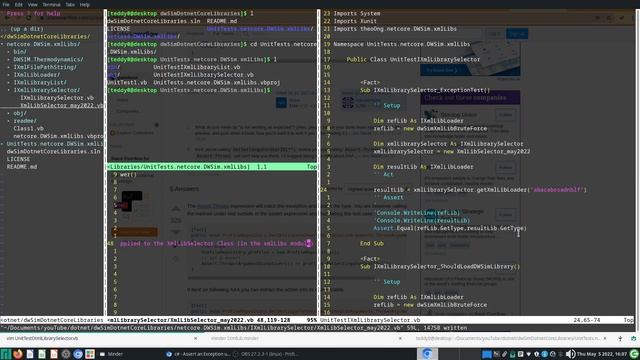Click the new-tab pin icon on the terminal tab bar
The height and width of the screenshot is (360, 640).
tap(620, 338)
